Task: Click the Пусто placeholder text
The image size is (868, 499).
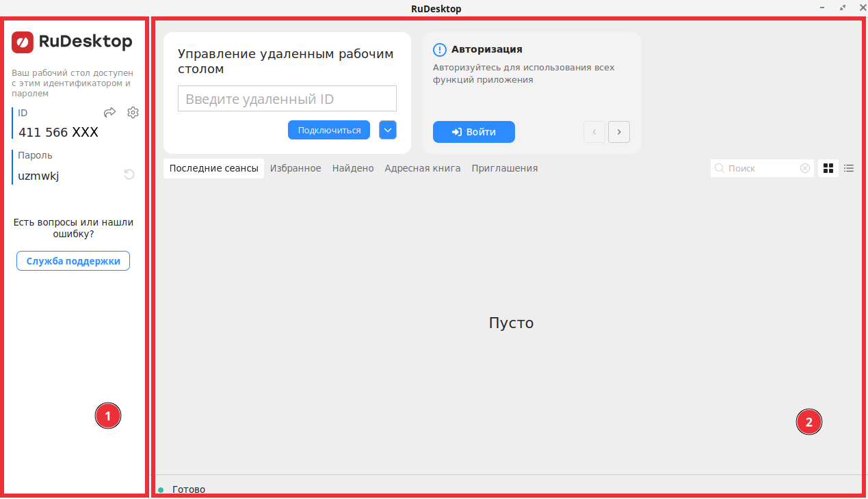Action: pos(511,323)
